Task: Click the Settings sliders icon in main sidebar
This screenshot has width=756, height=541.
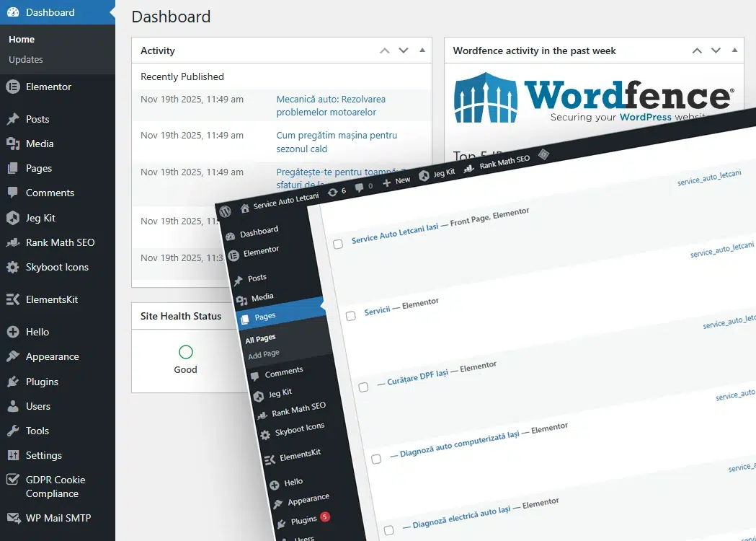Action: coord(13,455)
